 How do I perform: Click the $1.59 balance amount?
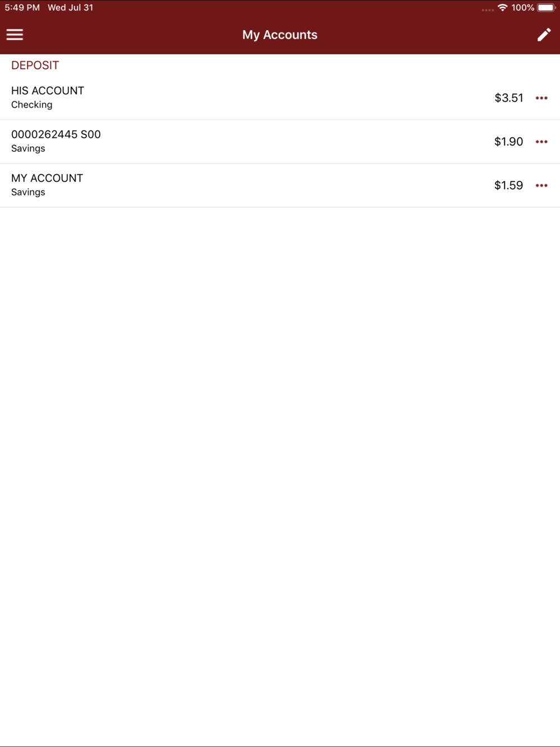coord(508,185)
